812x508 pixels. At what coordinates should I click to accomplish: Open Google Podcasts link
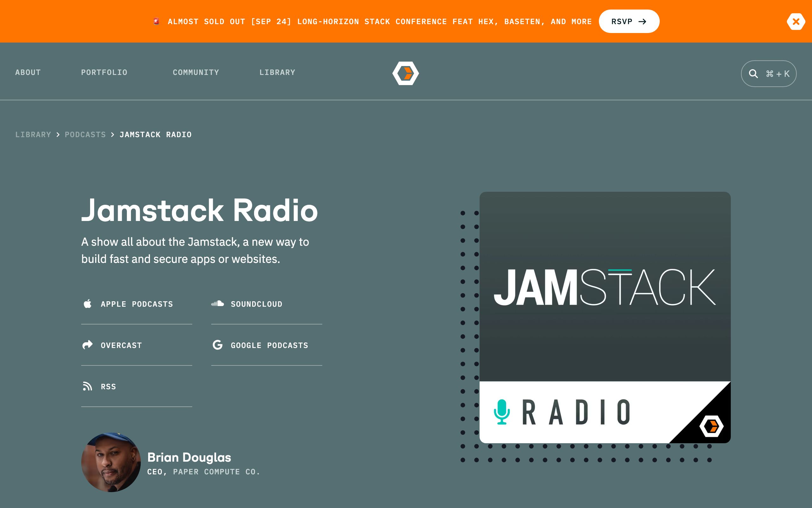pyautogui.click(x=266, y=345)
